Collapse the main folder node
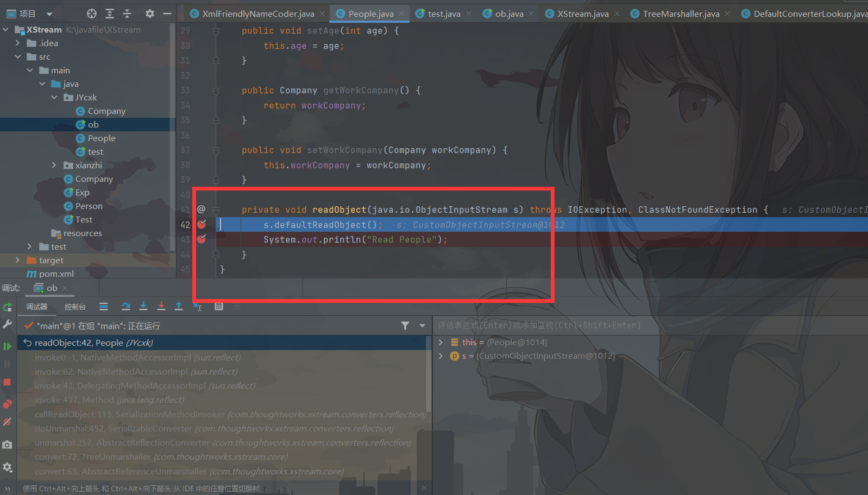868x495 pixels. click(30, 71)
